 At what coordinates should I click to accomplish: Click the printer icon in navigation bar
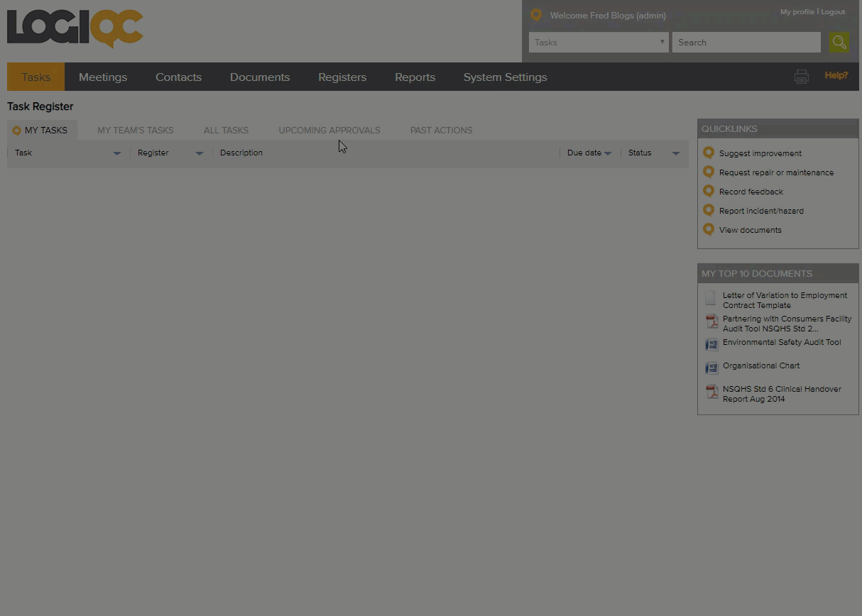(x=801, y=77)
